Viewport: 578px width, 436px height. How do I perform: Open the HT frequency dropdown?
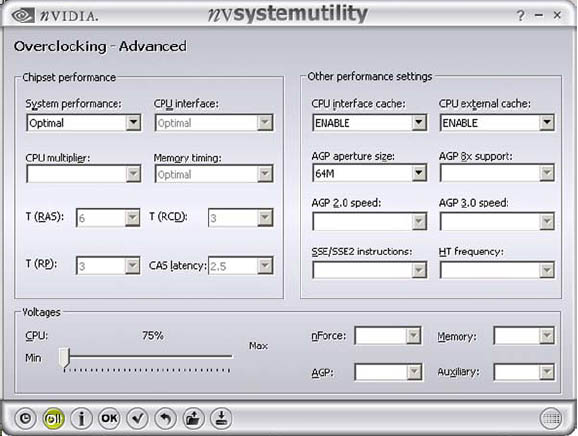(497, 270)
